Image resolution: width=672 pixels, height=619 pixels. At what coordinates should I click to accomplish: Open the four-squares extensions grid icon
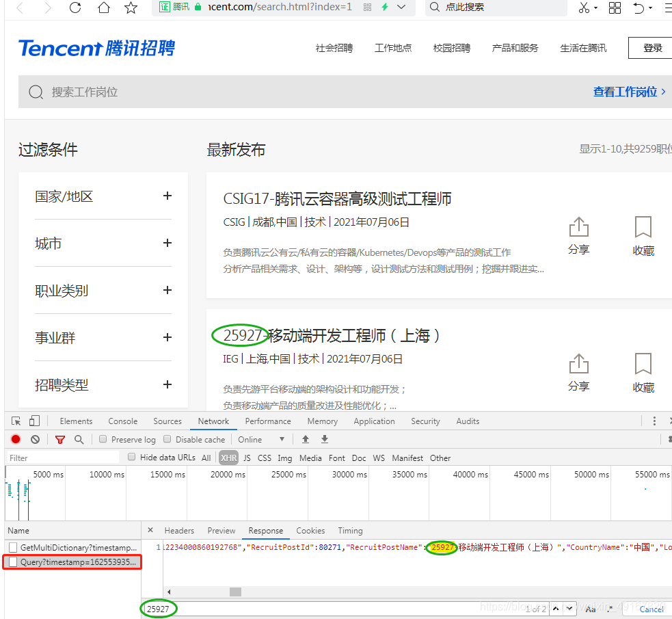(x=615, y=8)
